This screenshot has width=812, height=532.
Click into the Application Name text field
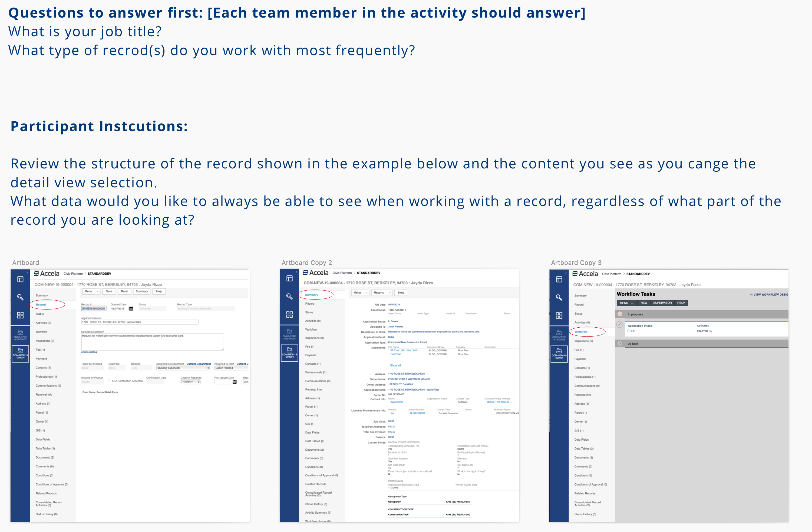(140, 322)
